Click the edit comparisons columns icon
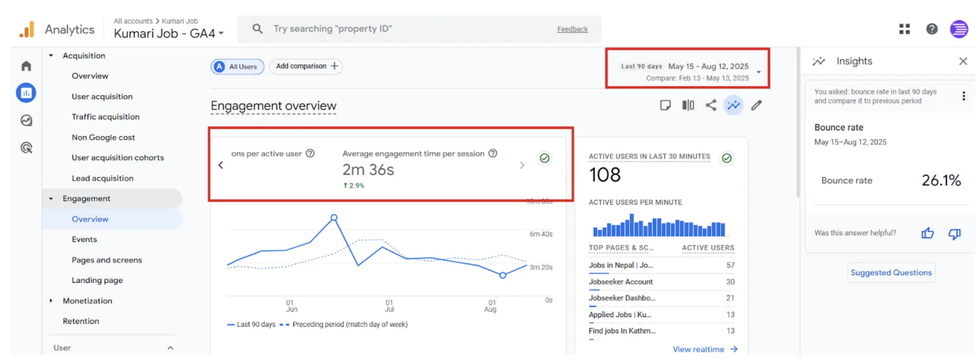The height and width of the screenshot is (364, 980). pyautogui.click(x=688, y=105)
